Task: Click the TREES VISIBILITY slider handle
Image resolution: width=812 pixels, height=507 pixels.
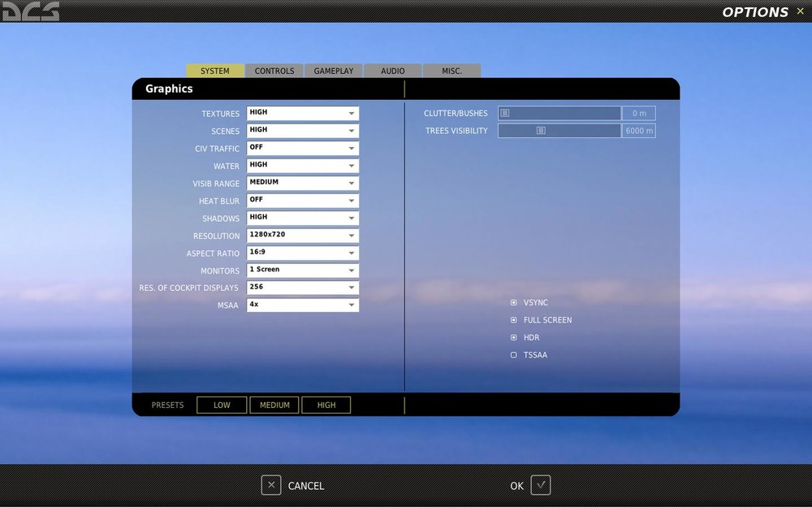Action: tap(541, 131)
